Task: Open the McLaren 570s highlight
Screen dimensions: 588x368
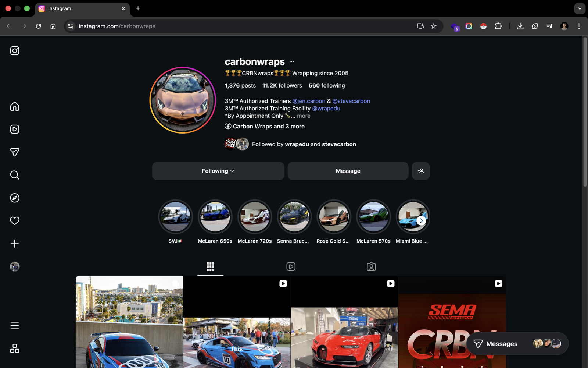Action: pyautogui.click(x=373, y=217)
